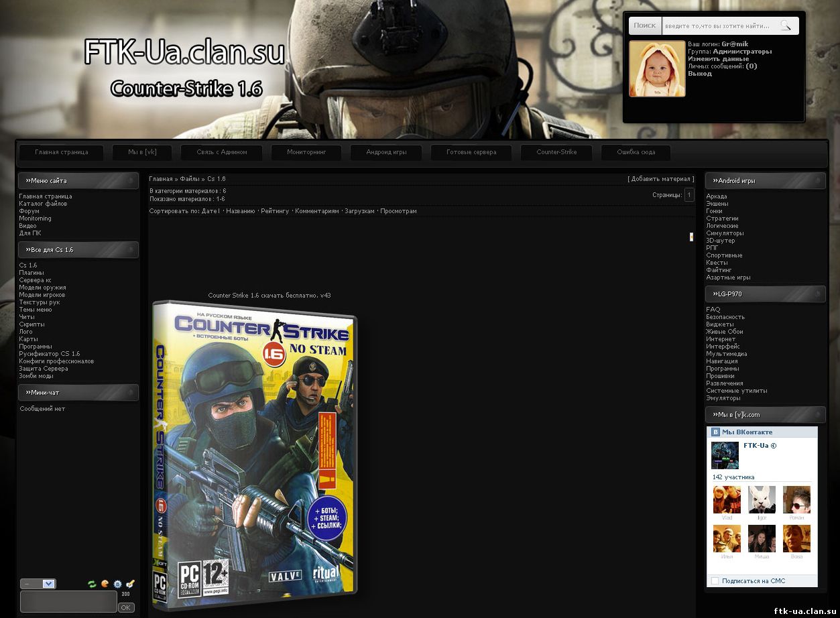Click into the mini-chat message box
840x618 pixels.
tap(68, 601)
